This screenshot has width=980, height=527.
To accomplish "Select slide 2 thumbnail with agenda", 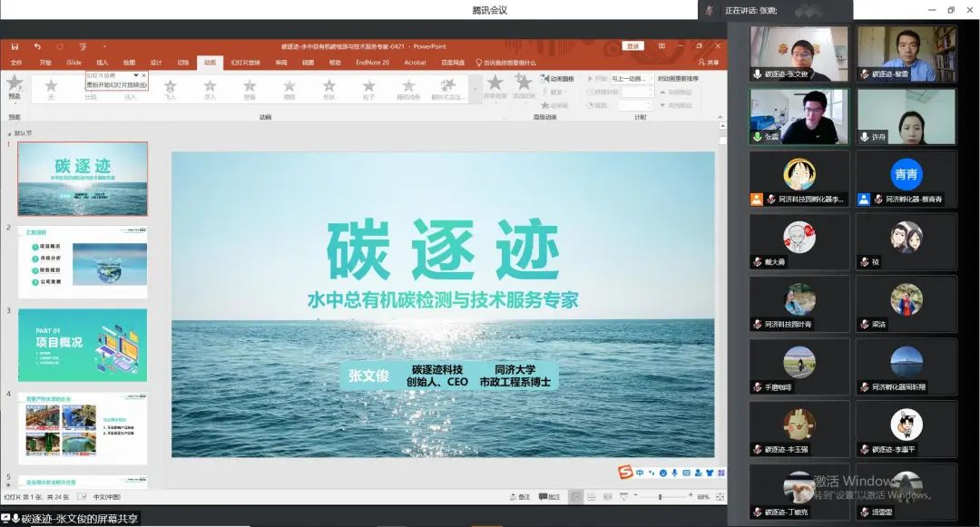I will click(83, 262).
